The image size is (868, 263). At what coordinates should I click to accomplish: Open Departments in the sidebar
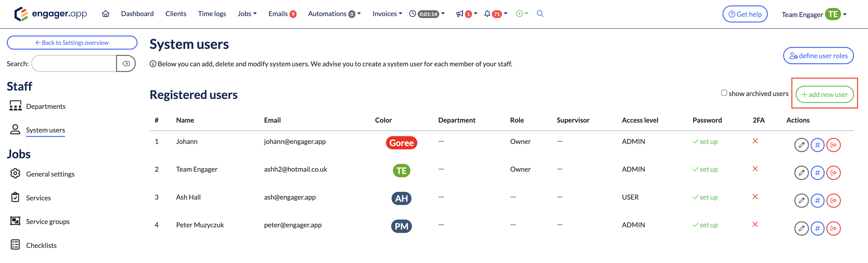46,106
